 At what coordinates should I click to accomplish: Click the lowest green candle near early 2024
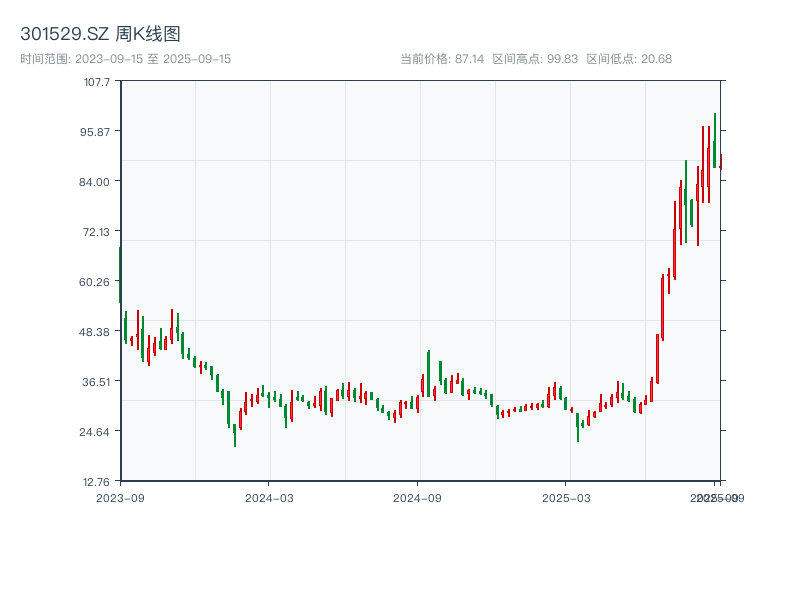pos(235,434)
